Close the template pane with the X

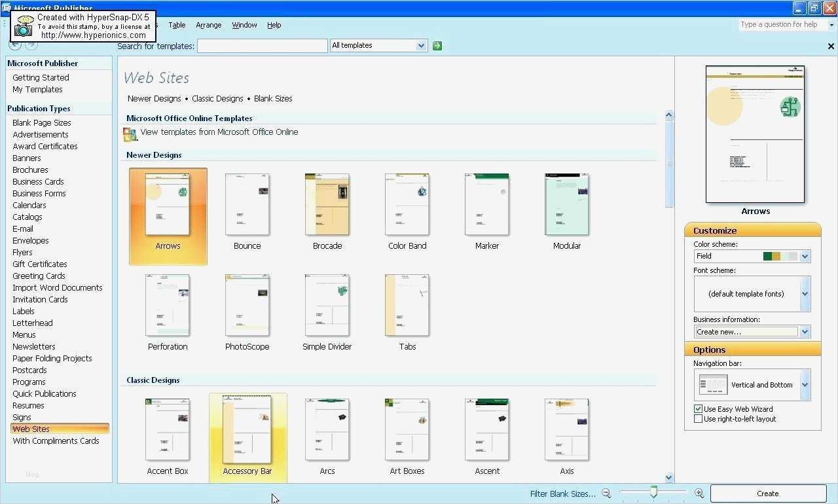(831, 46)
